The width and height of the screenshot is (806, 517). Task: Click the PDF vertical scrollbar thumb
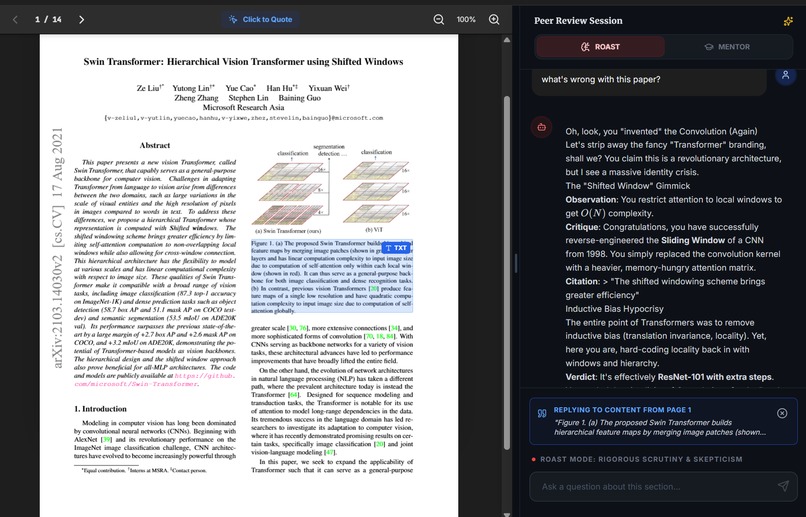[507, 272]
